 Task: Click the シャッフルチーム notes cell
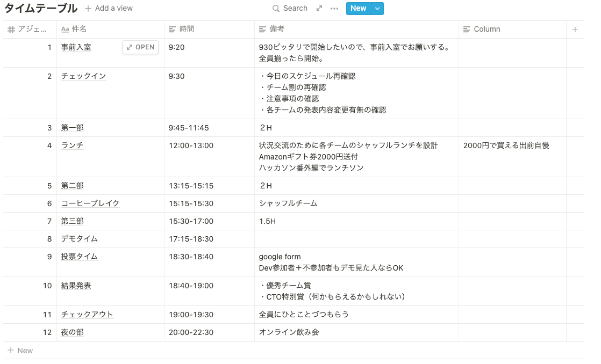(356, 203)
